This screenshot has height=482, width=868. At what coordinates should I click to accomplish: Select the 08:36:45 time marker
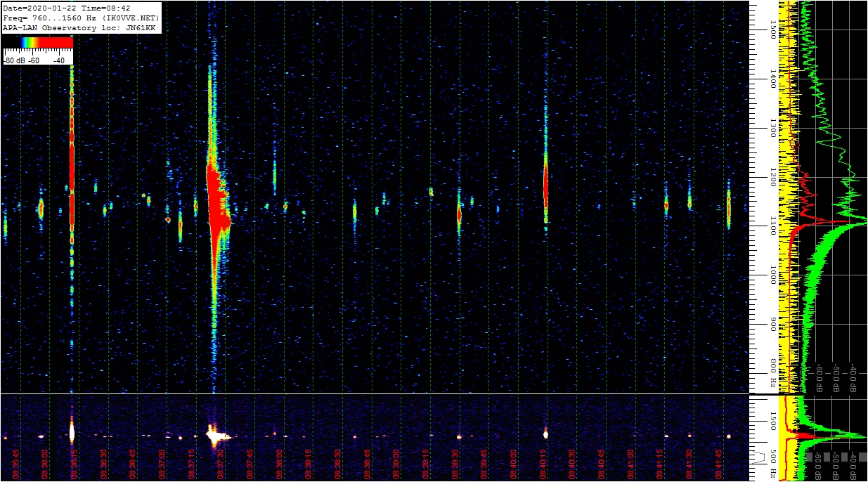[133, 464]
